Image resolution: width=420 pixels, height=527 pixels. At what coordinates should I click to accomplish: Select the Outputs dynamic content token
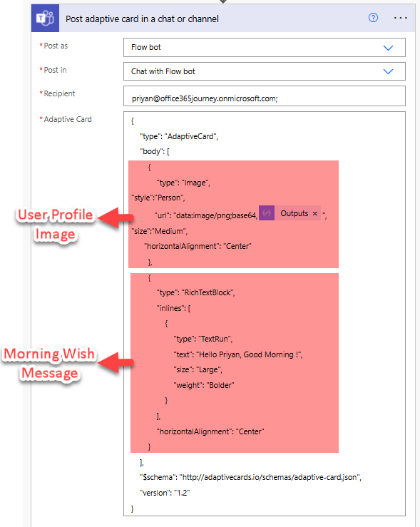(x=290, y=213)
